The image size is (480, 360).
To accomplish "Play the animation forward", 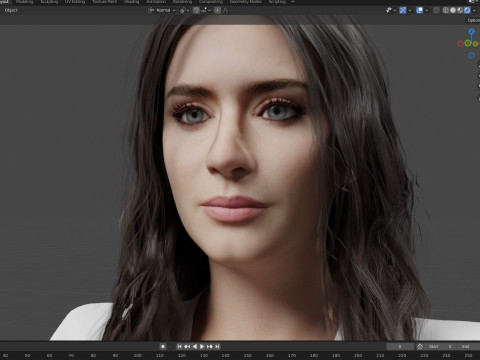I will [202, 347].
